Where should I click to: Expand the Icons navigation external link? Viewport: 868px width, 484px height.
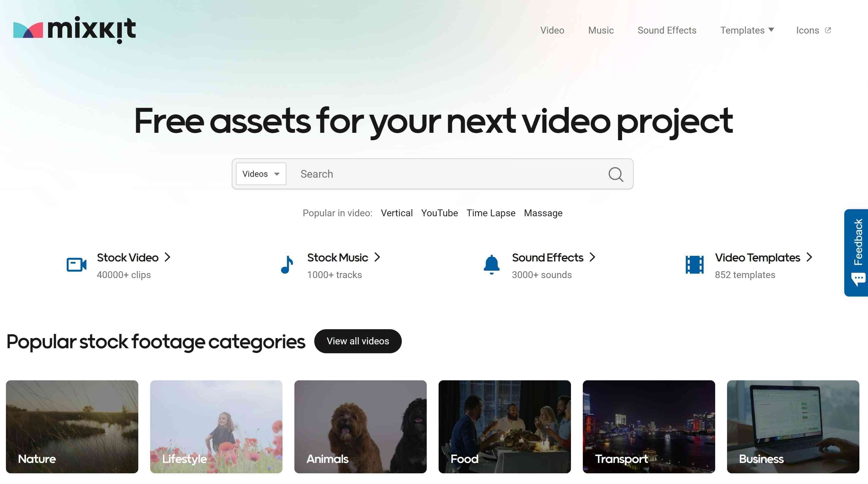pyautogui.click(x=813, y=30)
